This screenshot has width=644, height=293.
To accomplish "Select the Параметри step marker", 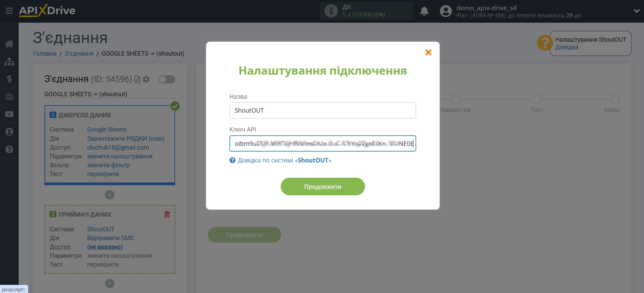I will [x=455, y=99].
